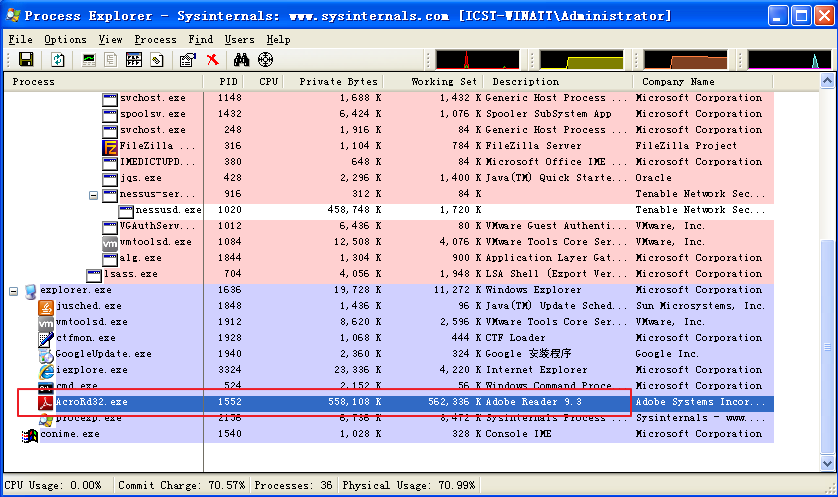
Task: Sort by the PID column header
Action: tap(223, 82)
